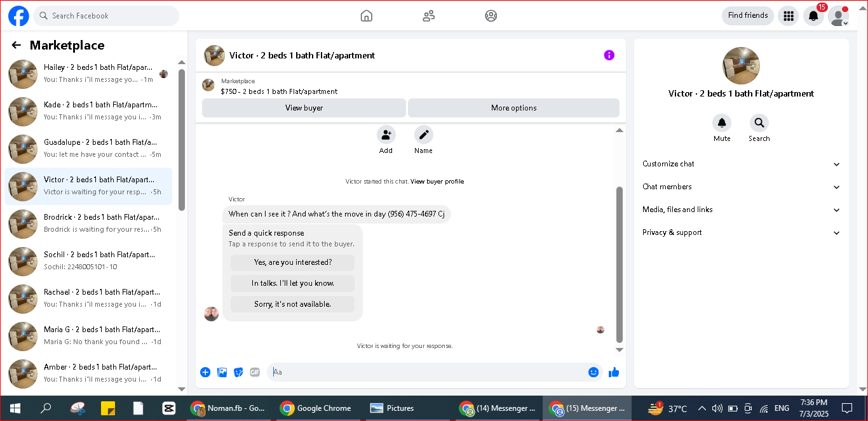Open the Sticky Notes taskbar icon
Viewport: 868px width, 421px height.
107,408
